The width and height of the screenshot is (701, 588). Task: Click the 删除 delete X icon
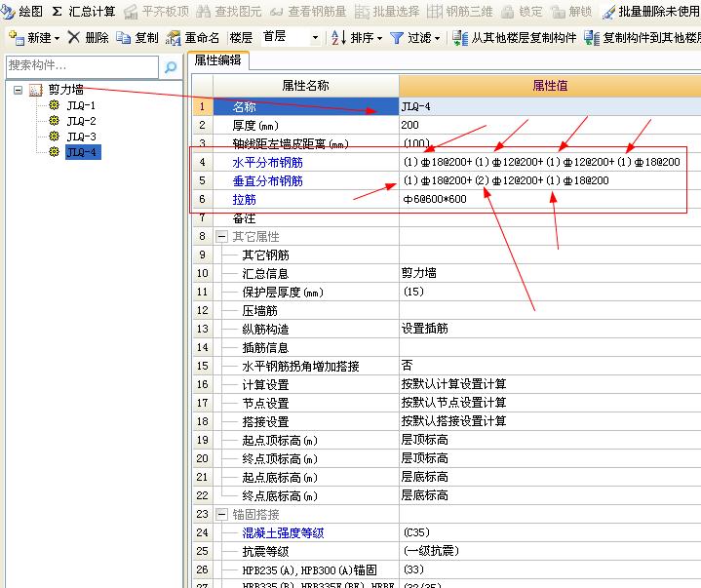click(x=74, y=38)
